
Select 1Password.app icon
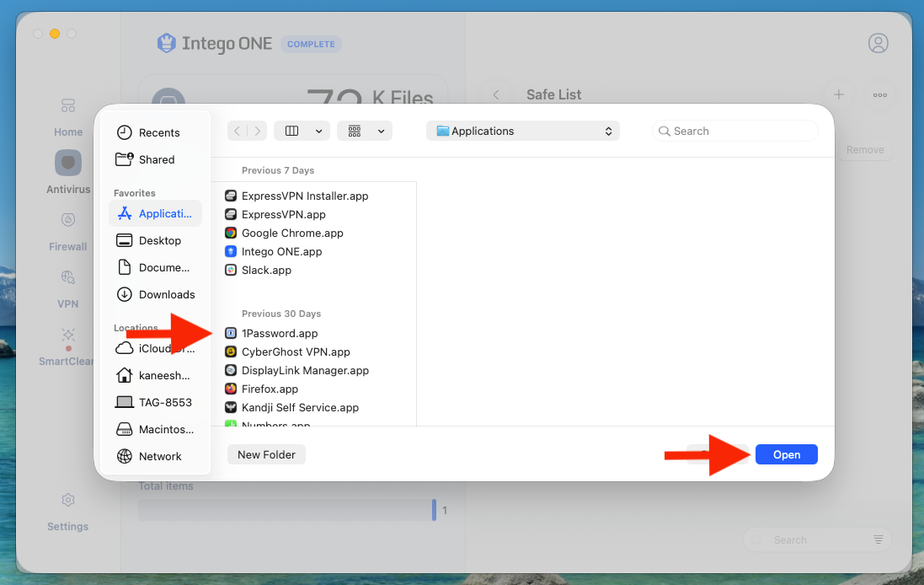pos(231,333)
